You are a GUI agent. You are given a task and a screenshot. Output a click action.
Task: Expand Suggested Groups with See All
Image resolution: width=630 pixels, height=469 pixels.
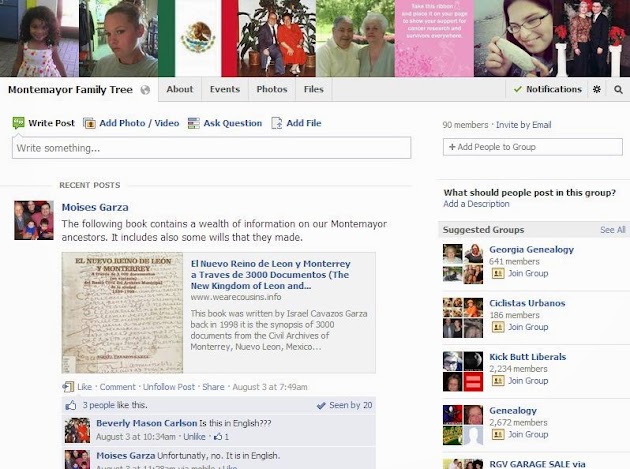pos(613,230)
